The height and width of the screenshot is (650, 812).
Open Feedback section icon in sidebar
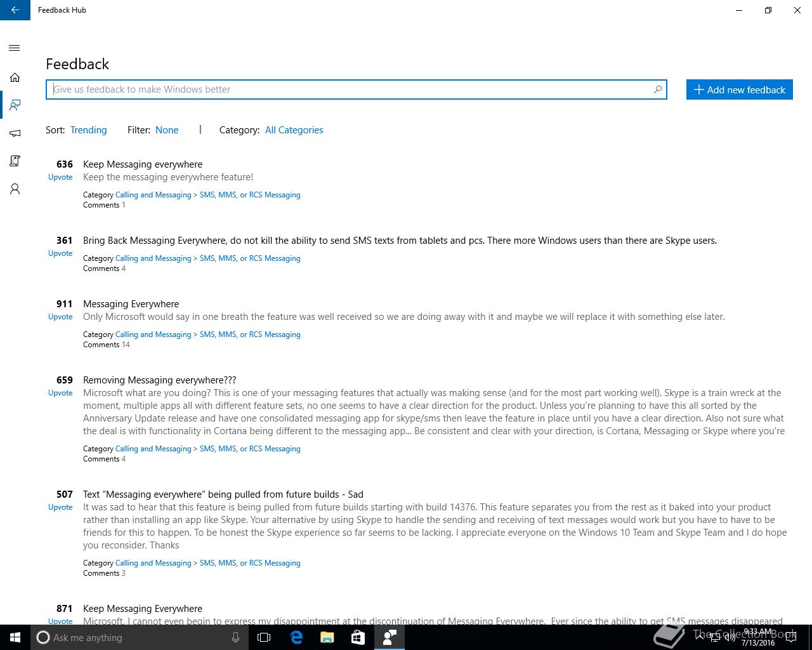[x=15, y=105]
